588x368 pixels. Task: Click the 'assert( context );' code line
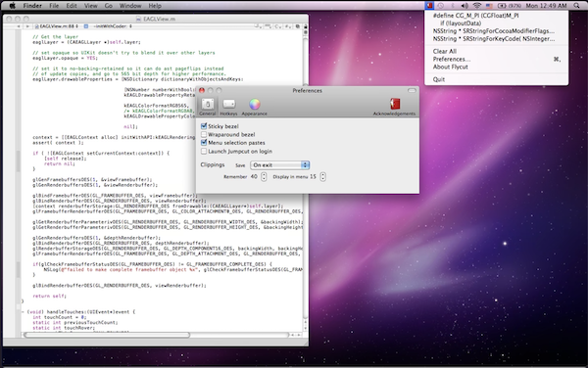(58, 142)
